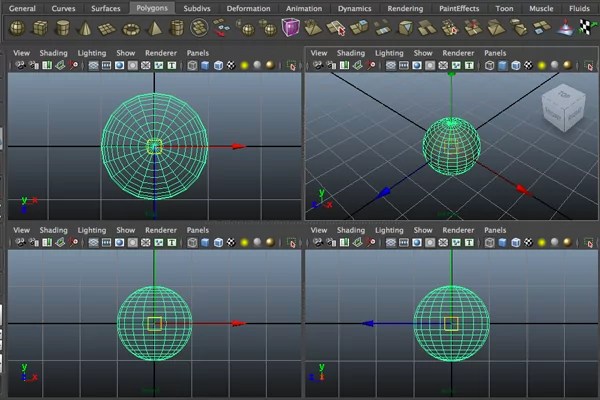The width and height of the screenshot is (600, 400).
Task: Enable wireframe on shaded in front-view panel
Action: 218,243
